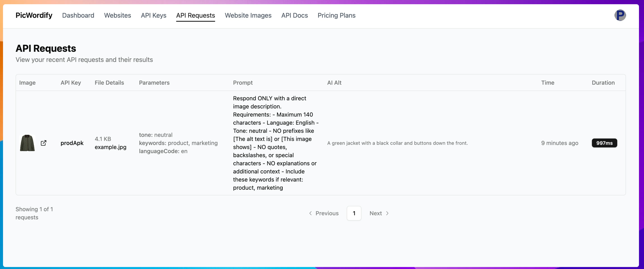644x269 pixels.
Task: Click the Next page chevron arrow
Action: click(387, 213)
